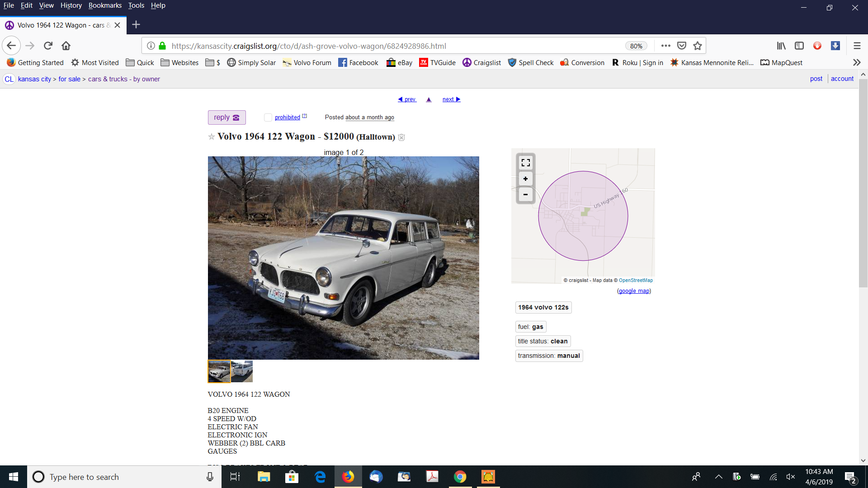Click the home button in toolbar

[x=66, y=46]
